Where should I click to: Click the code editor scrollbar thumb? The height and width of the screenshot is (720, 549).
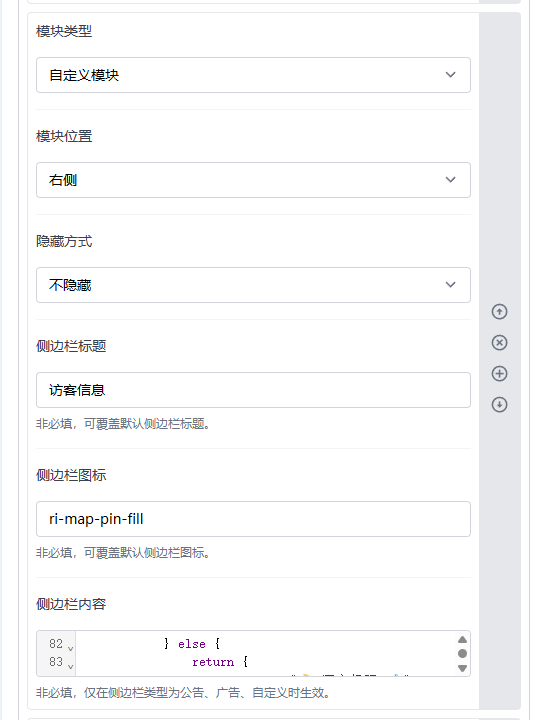tap(462, 653)
